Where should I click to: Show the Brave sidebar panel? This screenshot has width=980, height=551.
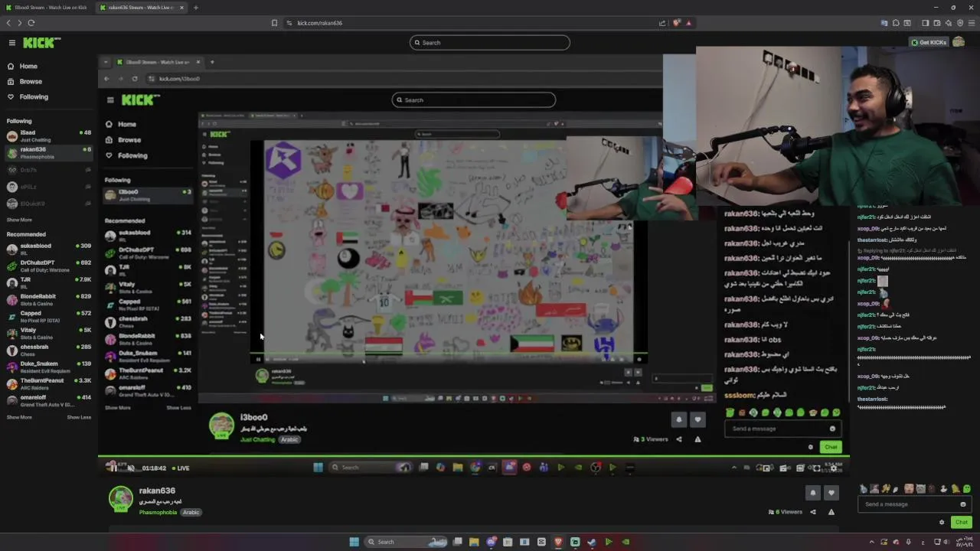pyautogui.click(x=925, y=23)
